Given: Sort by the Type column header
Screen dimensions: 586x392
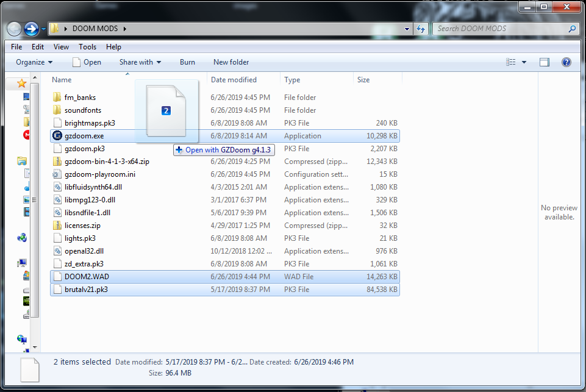Looking at the screenshot, I should [x=316, y=80].
